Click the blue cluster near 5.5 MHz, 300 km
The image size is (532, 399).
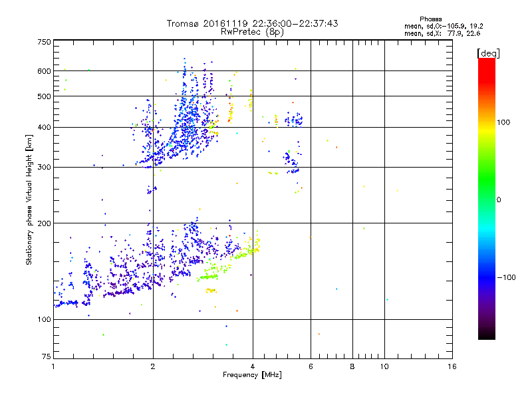(292, 162)
